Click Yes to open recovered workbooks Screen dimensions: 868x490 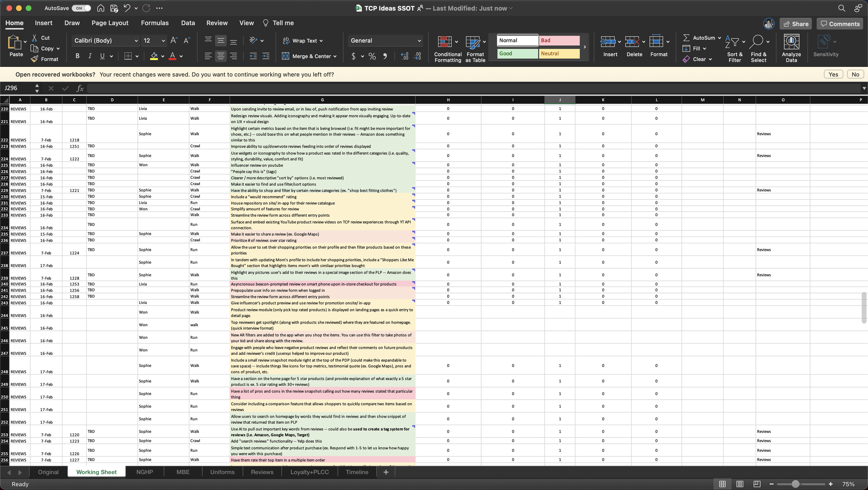[x=833, y=74]
